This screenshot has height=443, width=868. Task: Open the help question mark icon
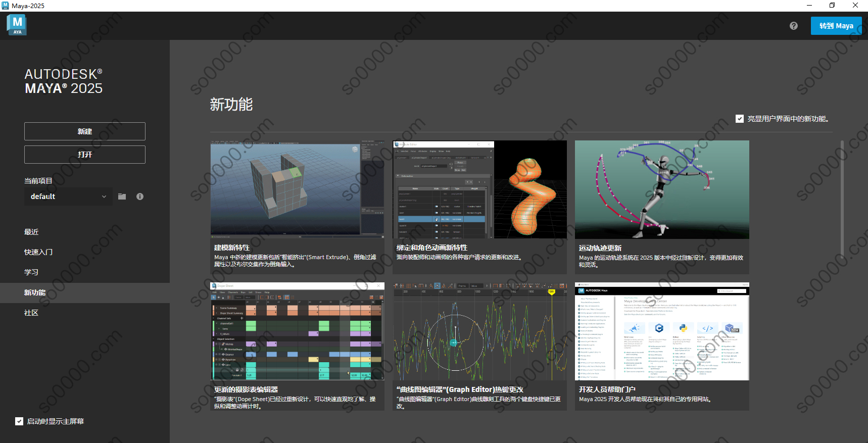(794, 26)
